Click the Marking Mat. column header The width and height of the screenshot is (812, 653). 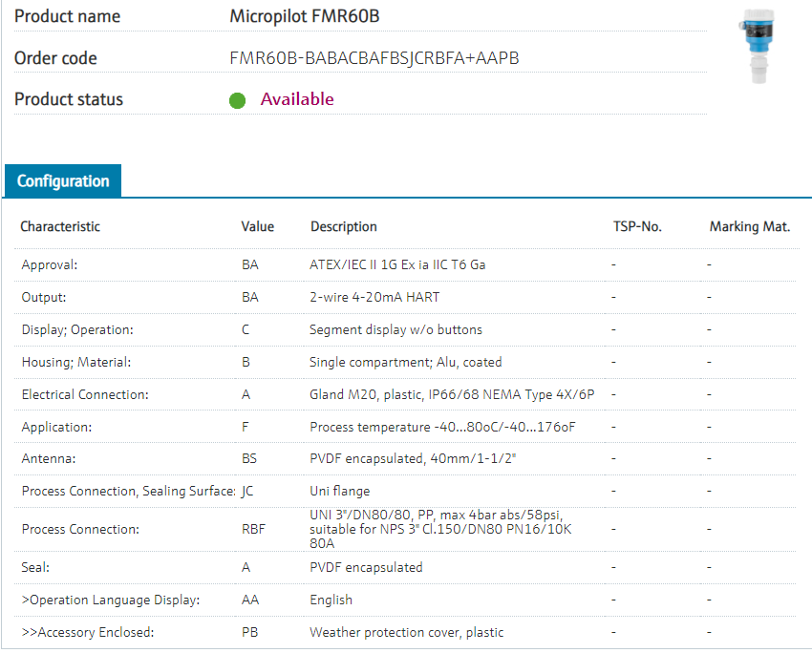[749, 226]
